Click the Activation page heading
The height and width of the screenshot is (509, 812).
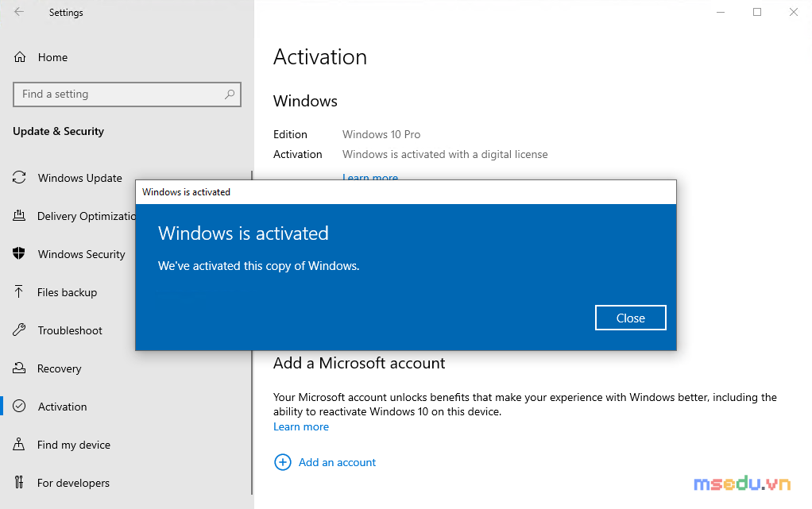320,57
